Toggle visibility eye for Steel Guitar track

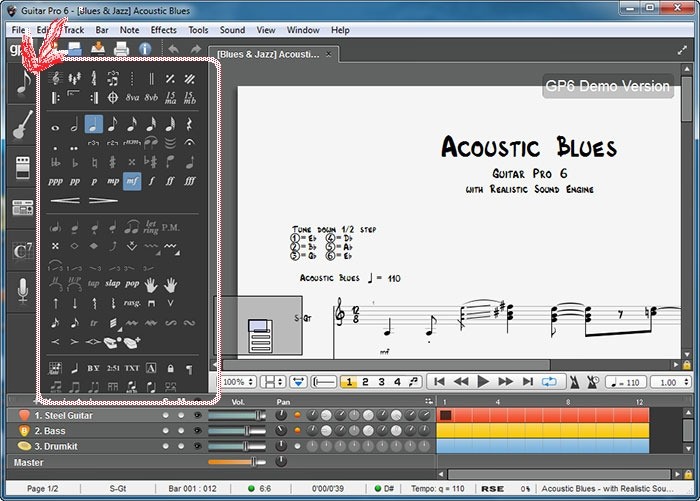coord(197,415)
